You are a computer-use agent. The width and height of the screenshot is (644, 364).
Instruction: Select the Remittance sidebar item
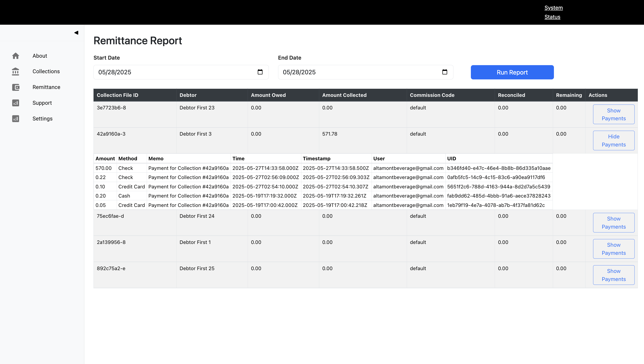[x=46, y=87]
